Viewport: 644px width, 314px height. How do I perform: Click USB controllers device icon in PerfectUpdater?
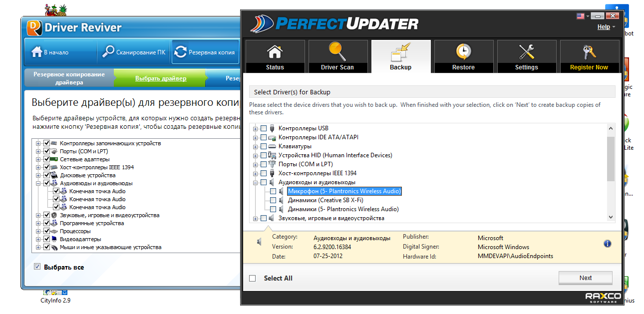pos(272,128)
